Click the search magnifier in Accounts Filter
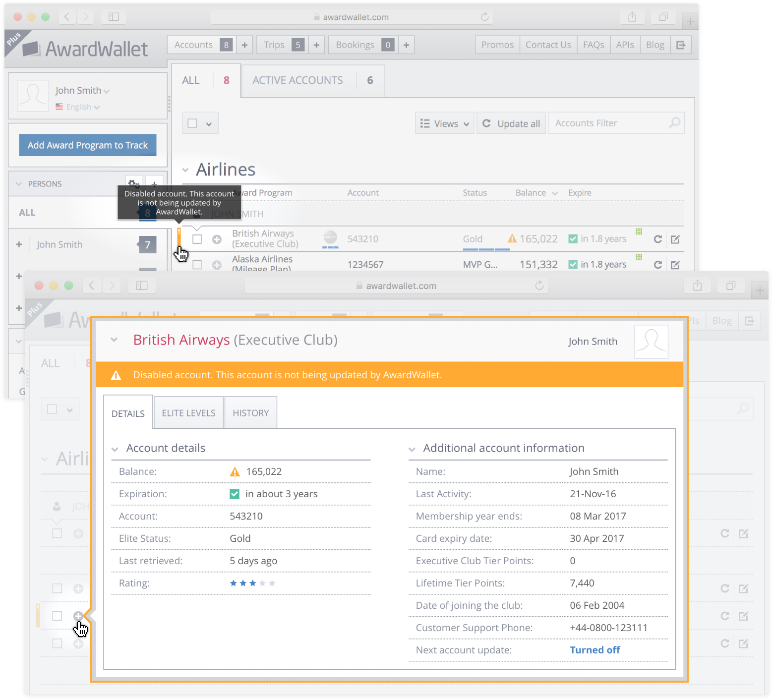 click(x=675, y=122)
